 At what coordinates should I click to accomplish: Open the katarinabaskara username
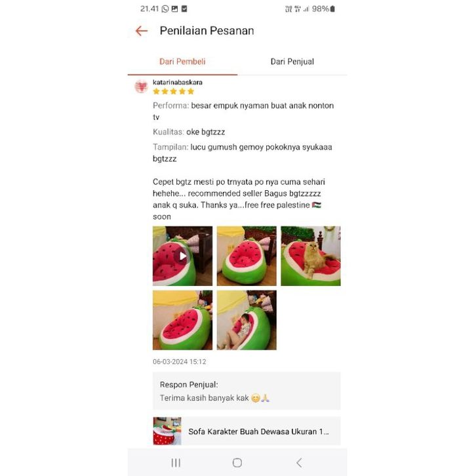coord(178,82)
